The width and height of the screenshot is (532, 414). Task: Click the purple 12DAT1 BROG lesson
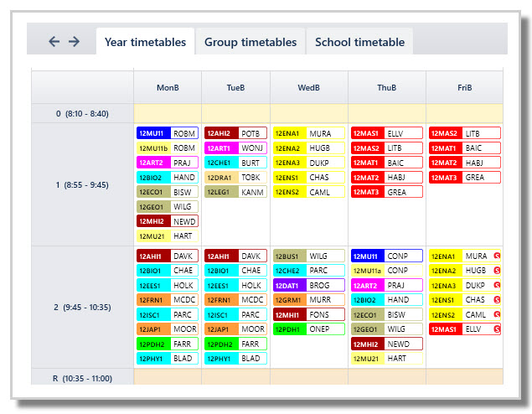(309, 286)
